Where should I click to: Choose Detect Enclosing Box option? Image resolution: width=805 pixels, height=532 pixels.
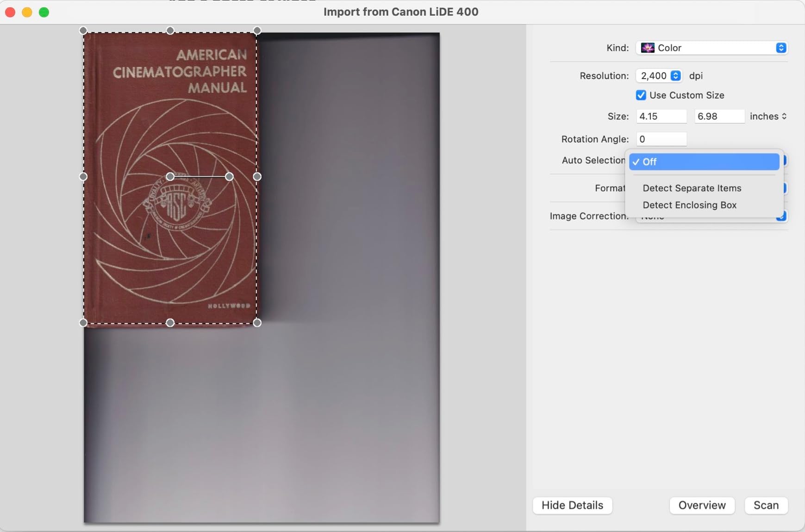point(690,205)
